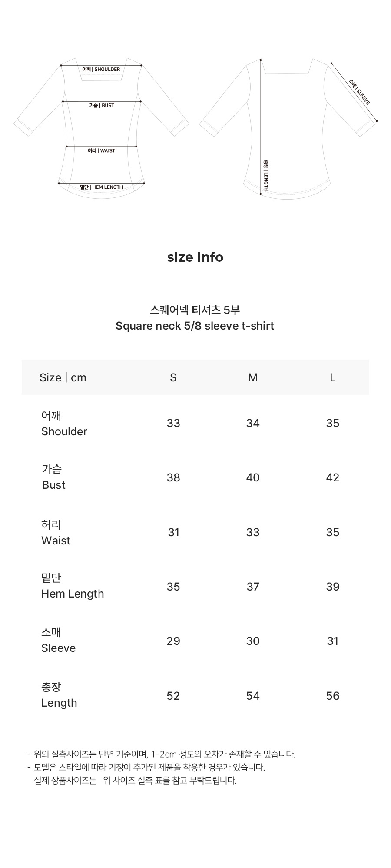Select Waist value 35 for size L
This screenshot has height=868, width=391.
click(333, 532)
